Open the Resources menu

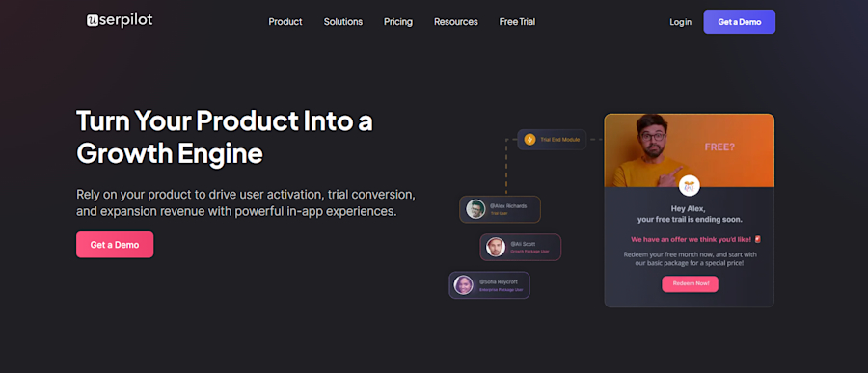pos(455,22)
